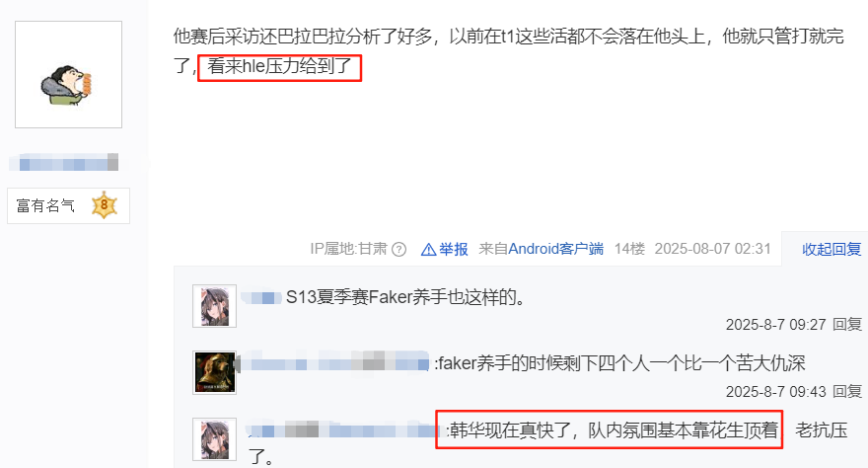Screen dimensions: 868x468
Task: Click blurred username in third reply
Action: pos(343,430)
